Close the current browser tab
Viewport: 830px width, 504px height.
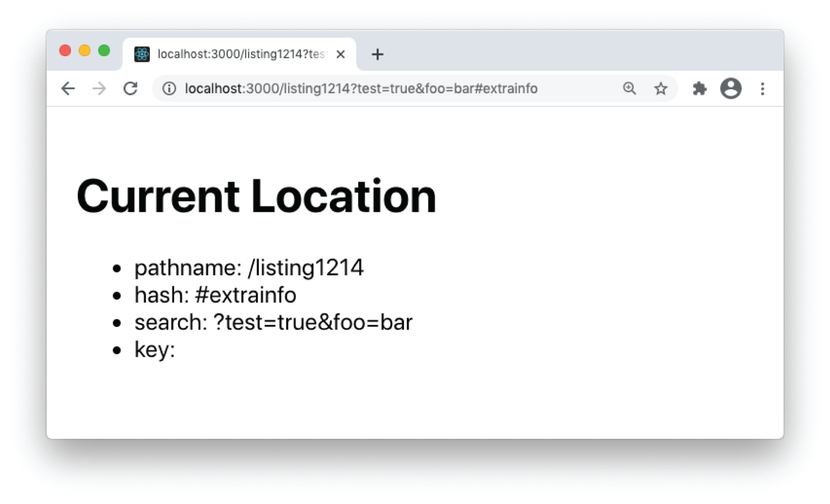(x=340, y=55)
